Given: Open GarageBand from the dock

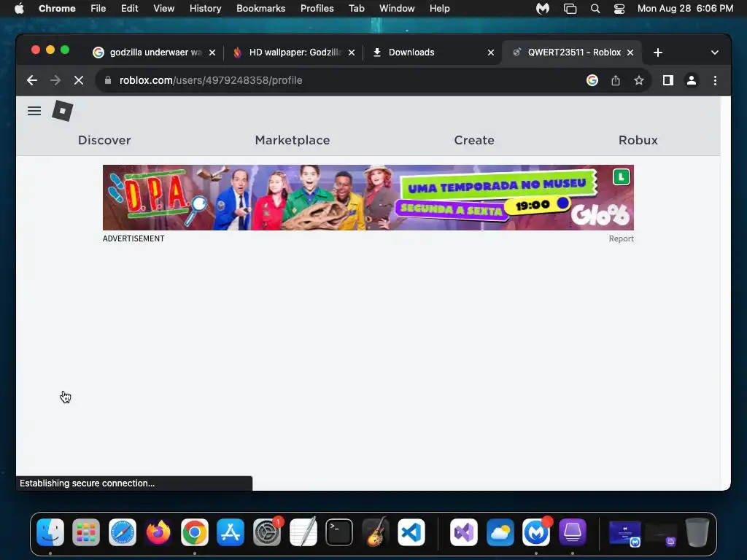Looking at the screenshot, I should pyautogui.click(x=376, y=532).
